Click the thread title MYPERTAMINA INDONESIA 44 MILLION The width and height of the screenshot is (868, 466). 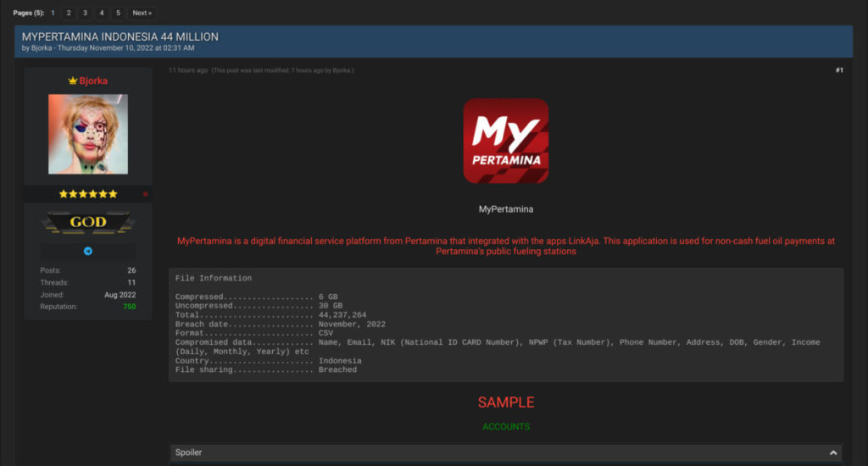[x=120, y=36]
